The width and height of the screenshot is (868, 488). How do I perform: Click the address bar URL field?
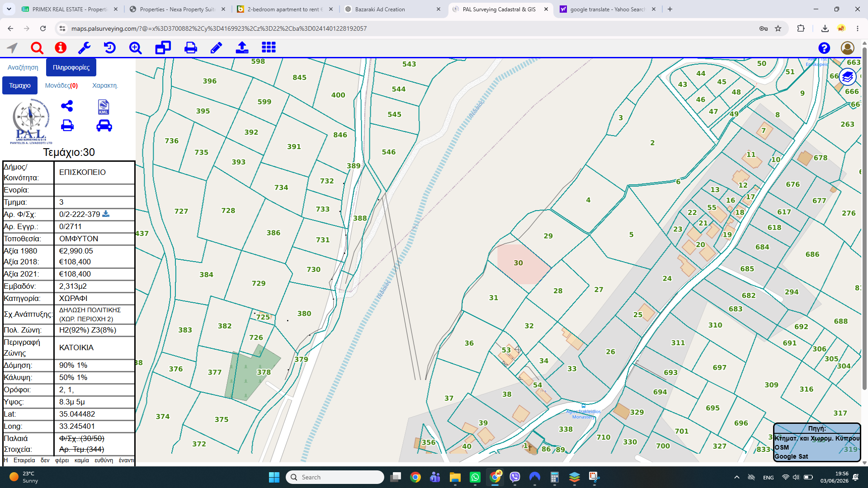(407, 28)
